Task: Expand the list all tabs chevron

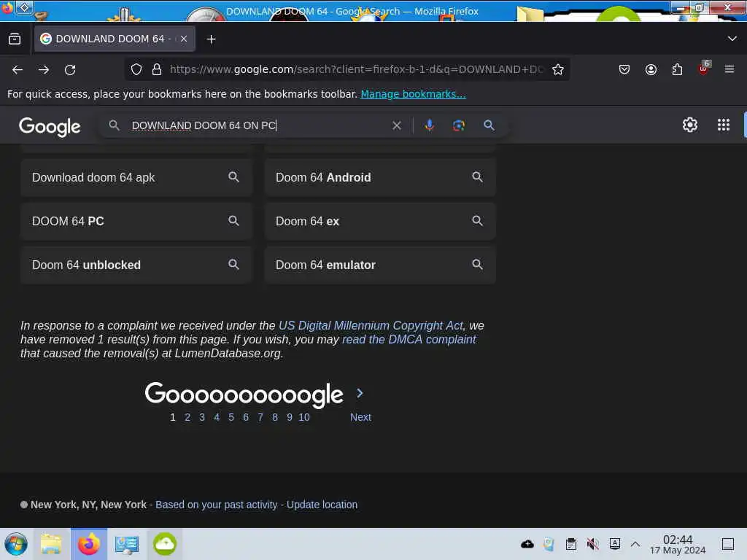Action: tap(732, 39)
